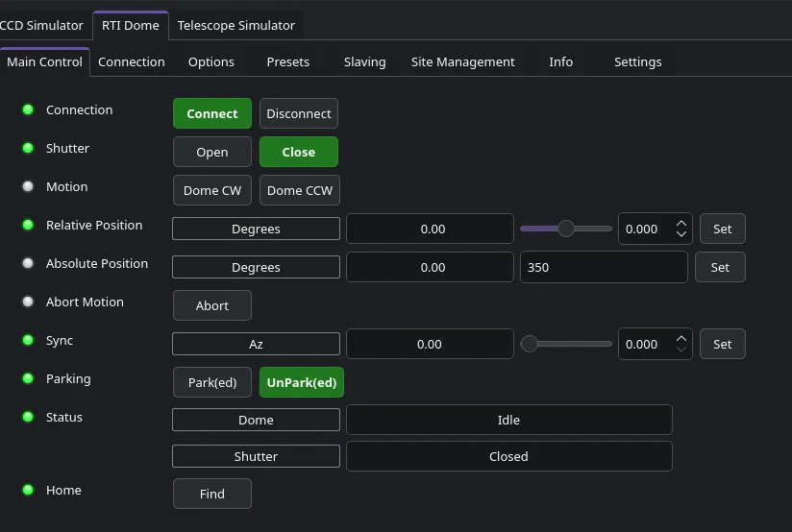This screenshot has height=532, width=792.
Task: Switch to the Telescope Simulator tab
Action: pos(235,25)
